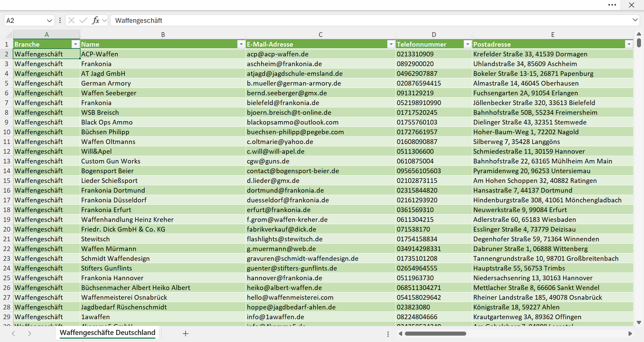Click the 'AT Jagd GmbH' cell
This screenshot has width=644, height=342.
(163, 74)
